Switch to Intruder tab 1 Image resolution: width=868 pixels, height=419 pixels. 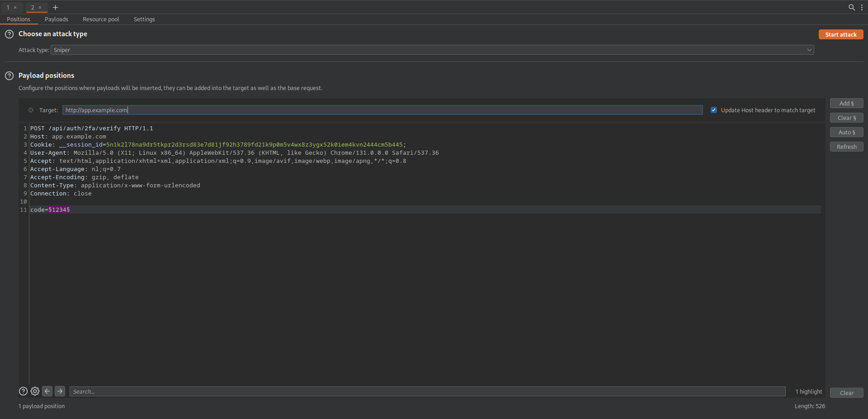pos(8,7)
